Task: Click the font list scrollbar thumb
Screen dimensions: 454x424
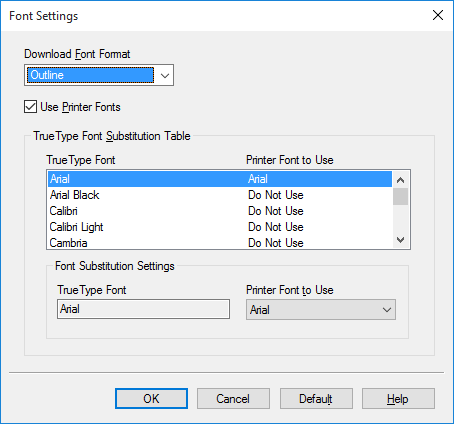Action: pos(400,196)
